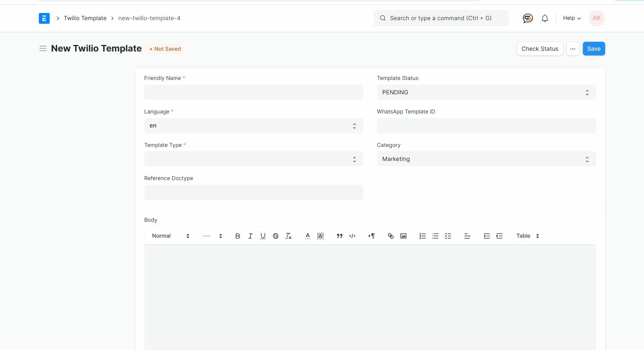Navigate to Twilio Template via breadcrumb
Screen dimensions: 644x350
[85, 18]
